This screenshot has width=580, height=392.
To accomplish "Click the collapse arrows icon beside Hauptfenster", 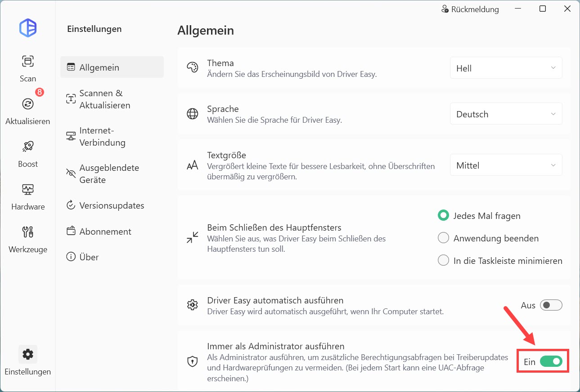I will 193,237.
